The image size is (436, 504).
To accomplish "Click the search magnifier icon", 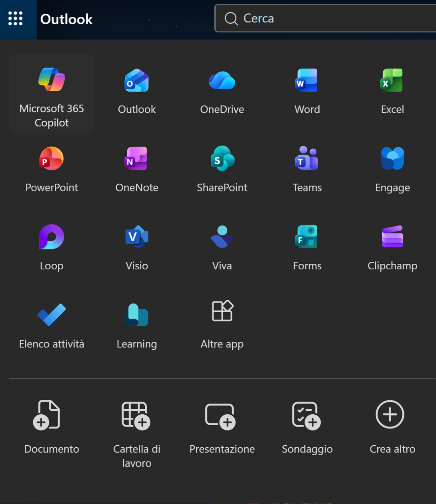I will [x=231, y=18].
